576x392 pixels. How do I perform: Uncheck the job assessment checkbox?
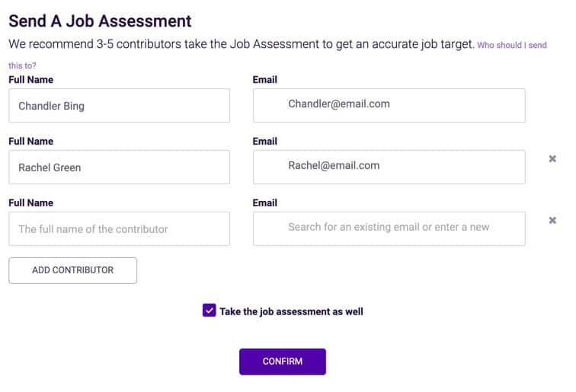point(209,310)
